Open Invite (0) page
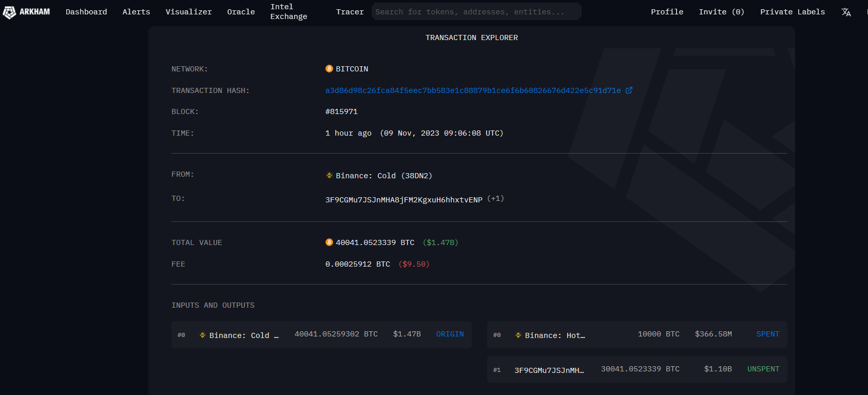The width and height of the screenshot is (868, 395). [721, 12]
